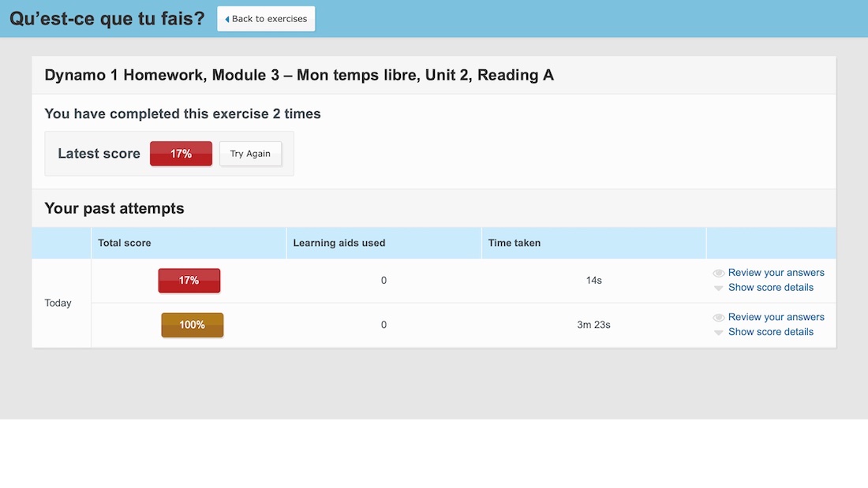The image size is (868, 488).
Task: Click the red 17% badge in the attempts table
Action: click(x=189, y=280)
